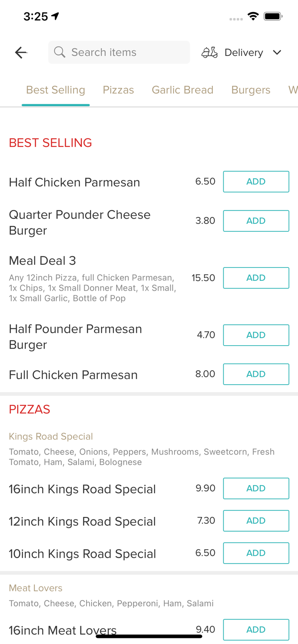Tap the home indicator bar
This screenshot has width=298, height=644.
[x=149, y=635]
